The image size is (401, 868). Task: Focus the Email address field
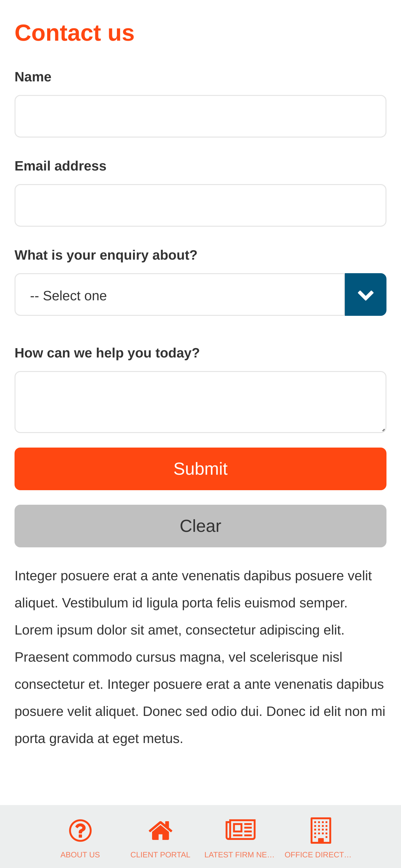(200, 205)
